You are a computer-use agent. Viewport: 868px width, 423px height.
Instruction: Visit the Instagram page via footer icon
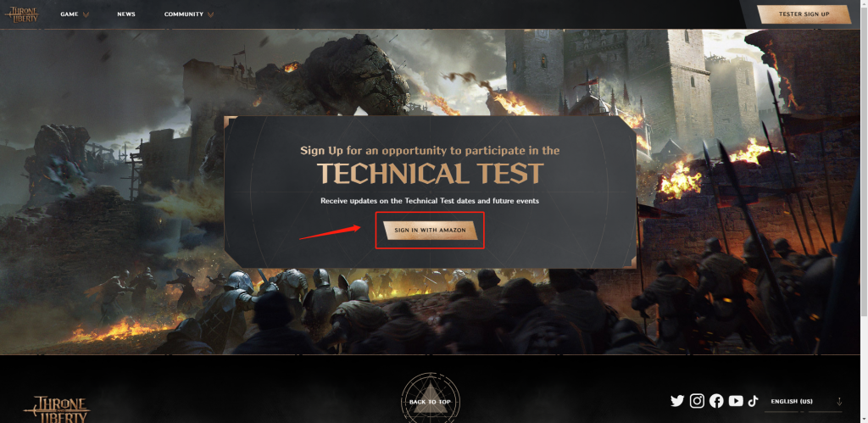click(x=697, y=401)
